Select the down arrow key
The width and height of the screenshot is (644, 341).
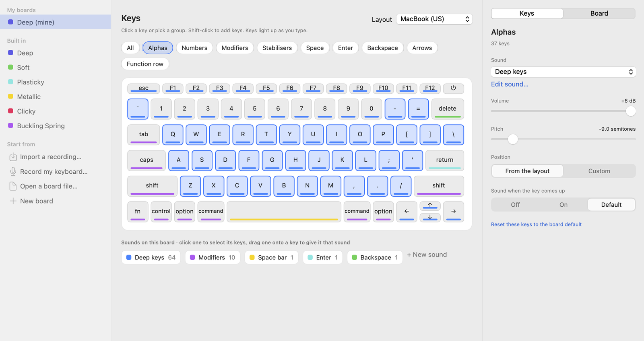point(430,217)
